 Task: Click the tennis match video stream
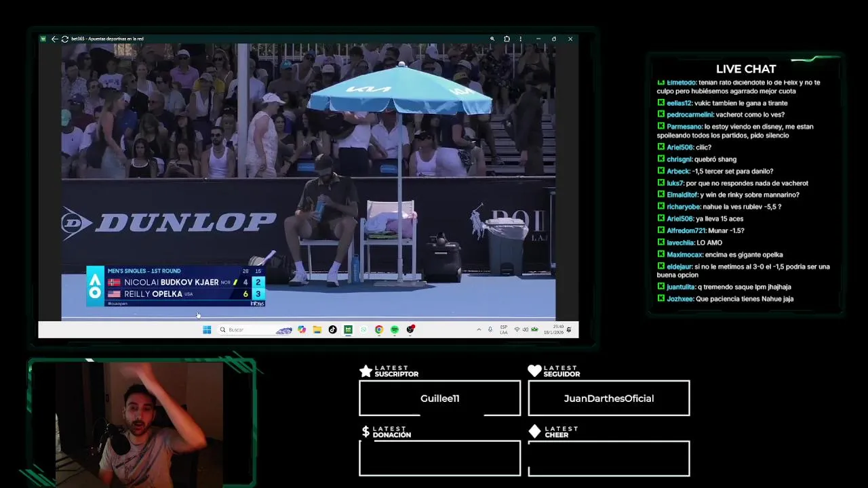[309, 182]
